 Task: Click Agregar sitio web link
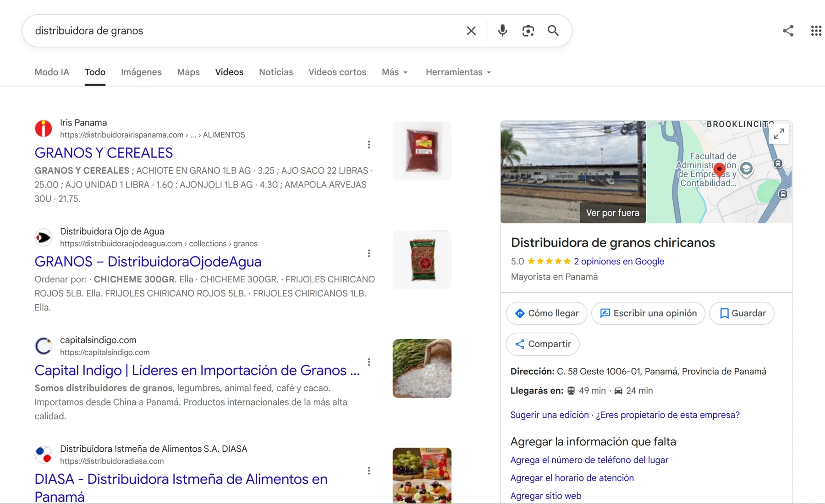546,496
